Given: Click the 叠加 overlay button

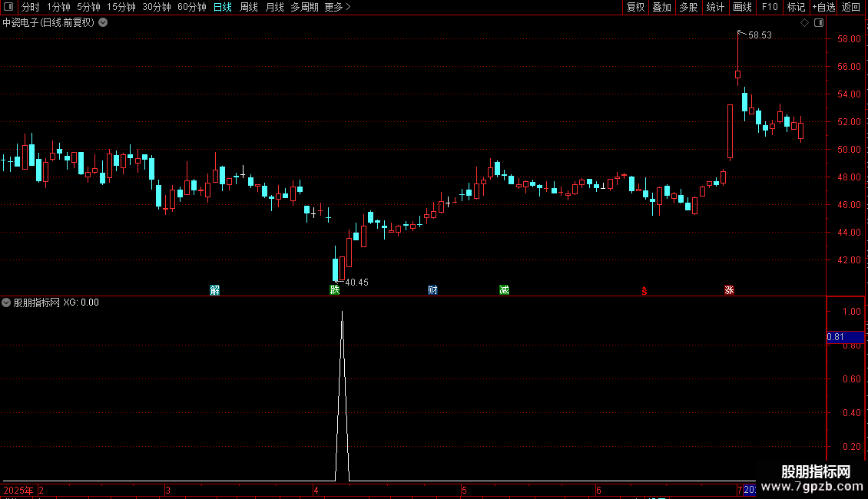Looking at the screenshot, I should (x=661, y=7).
